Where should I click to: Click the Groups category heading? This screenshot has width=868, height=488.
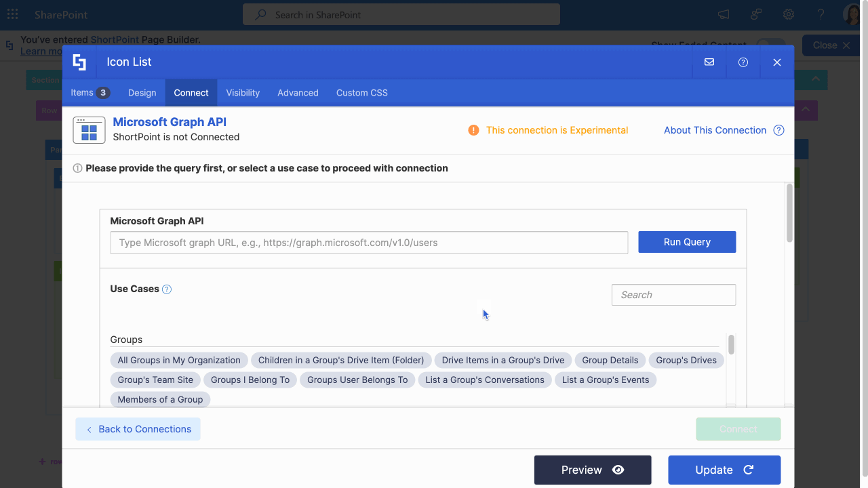point(126,340)
